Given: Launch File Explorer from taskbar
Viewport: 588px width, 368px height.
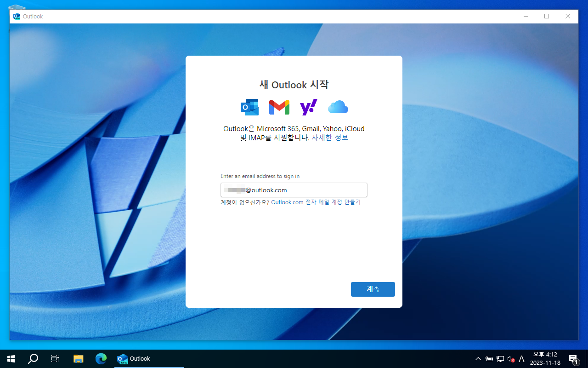Looking at the screenshot, I should (79, 359).
